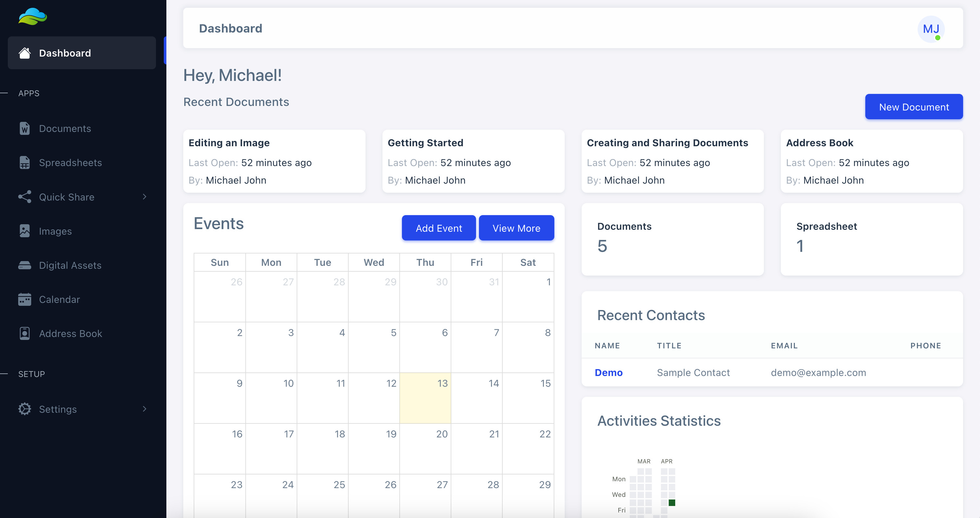Open the Demo contact link
The width and height of the screenshot is (980, 518).
coord(608,373)
